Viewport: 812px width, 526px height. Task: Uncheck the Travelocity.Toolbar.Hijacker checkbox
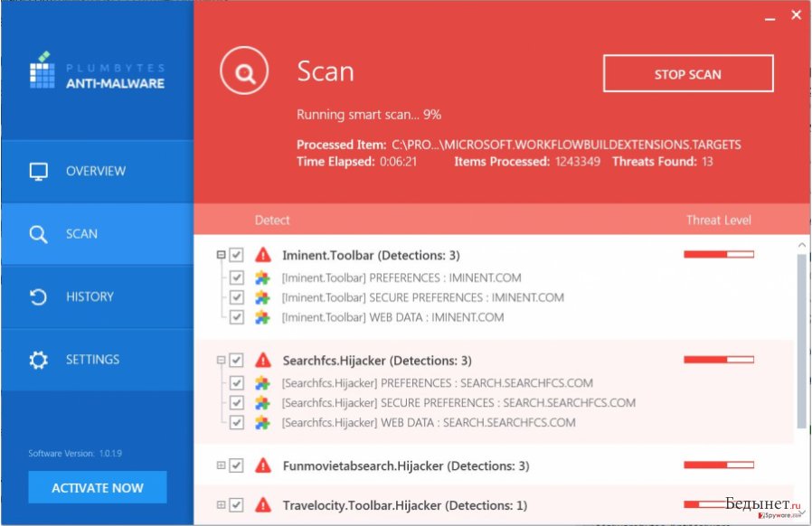[x=236, y=504]
